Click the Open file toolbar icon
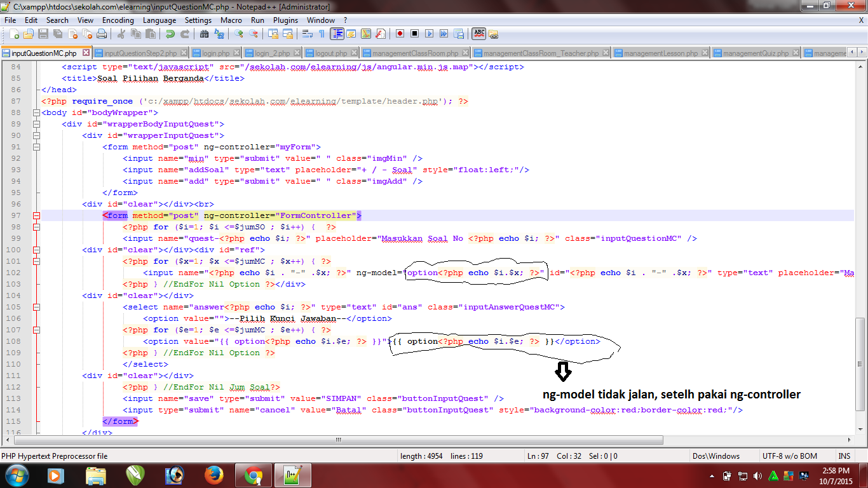 29,34
